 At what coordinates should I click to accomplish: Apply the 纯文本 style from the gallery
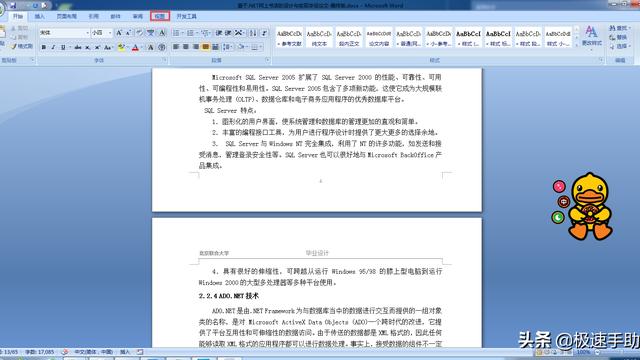point(319,38)
